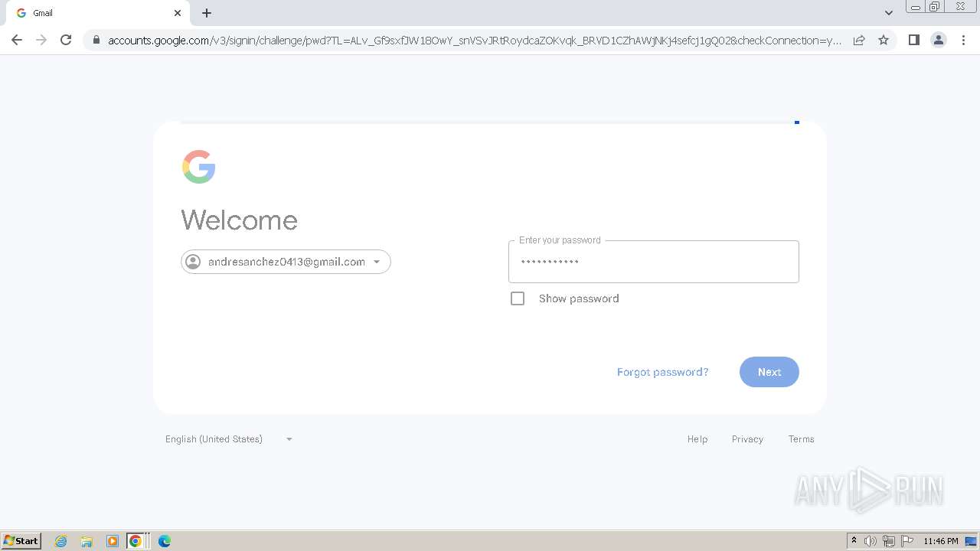
Task: Restore down the Chrome window
Action: (935, 7)
